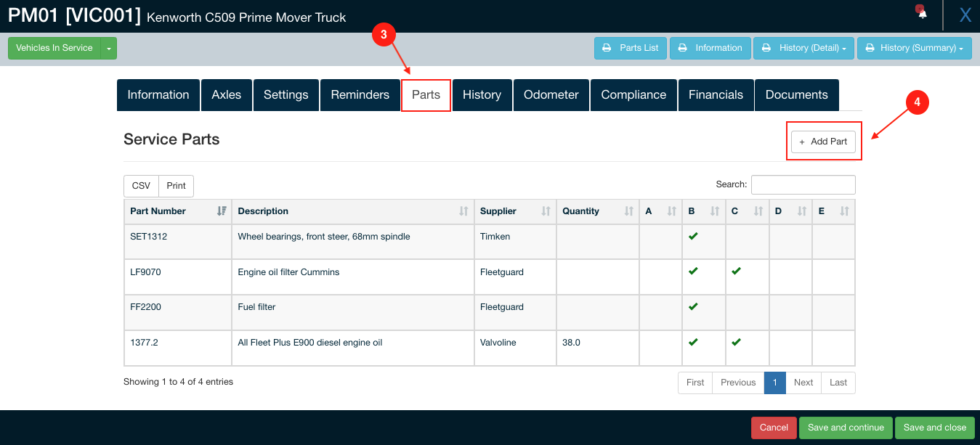Select part number FF2200

coord(145,307)
